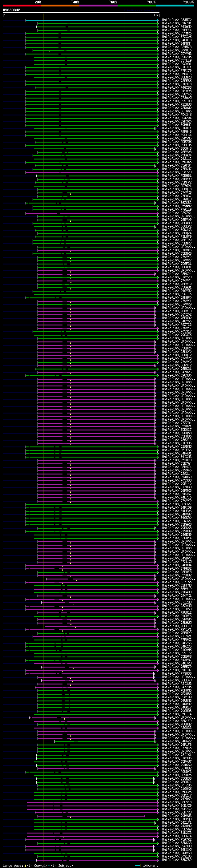Click the green ~80% identity legend segment
Viewport: 197px width, 868px height.
click(137, 6)
